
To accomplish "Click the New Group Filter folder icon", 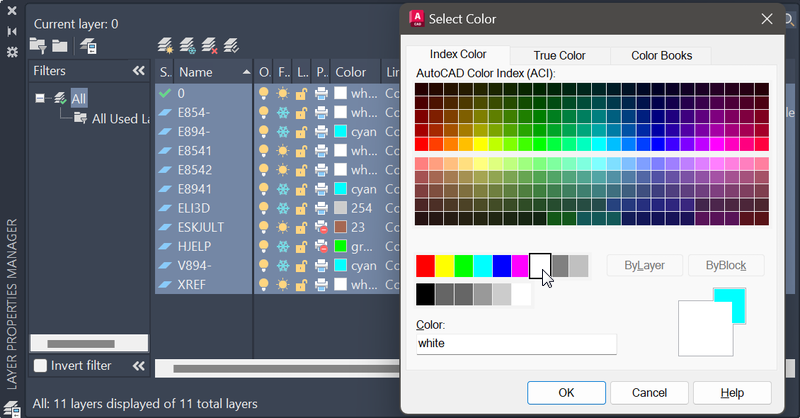I will (x=60, y=45).
